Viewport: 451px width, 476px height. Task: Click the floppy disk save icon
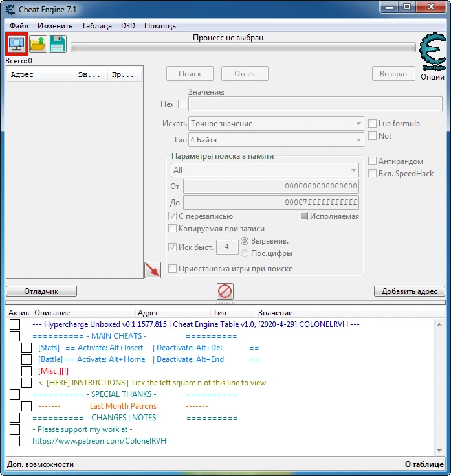[x=58, y=44]
